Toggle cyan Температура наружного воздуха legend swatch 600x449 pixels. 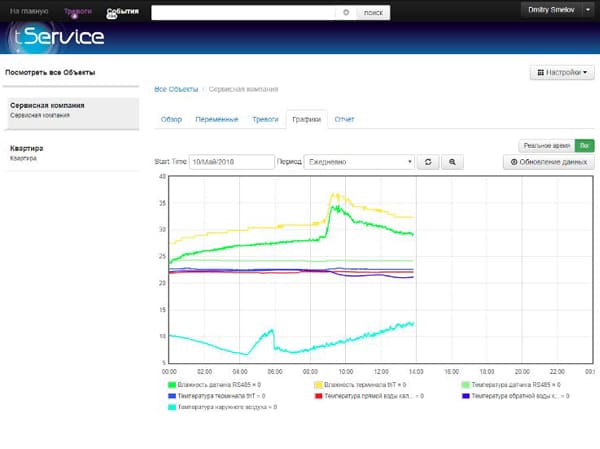click(x=172, y=407)
